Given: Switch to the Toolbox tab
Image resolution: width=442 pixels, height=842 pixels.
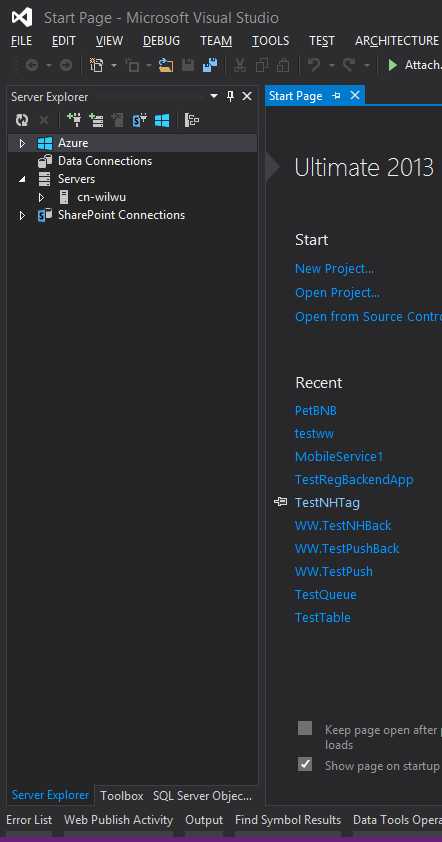Looking at the screenshot, I should (122, 795).
